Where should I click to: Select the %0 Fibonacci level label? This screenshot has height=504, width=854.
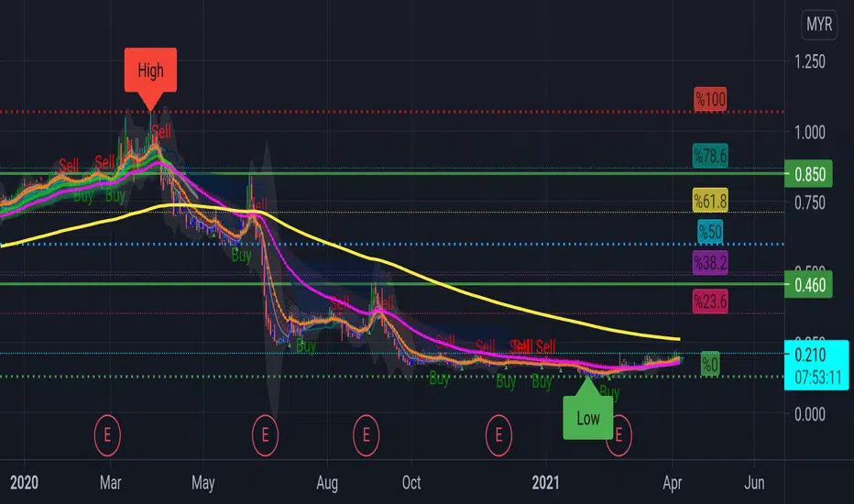point(710,364)
